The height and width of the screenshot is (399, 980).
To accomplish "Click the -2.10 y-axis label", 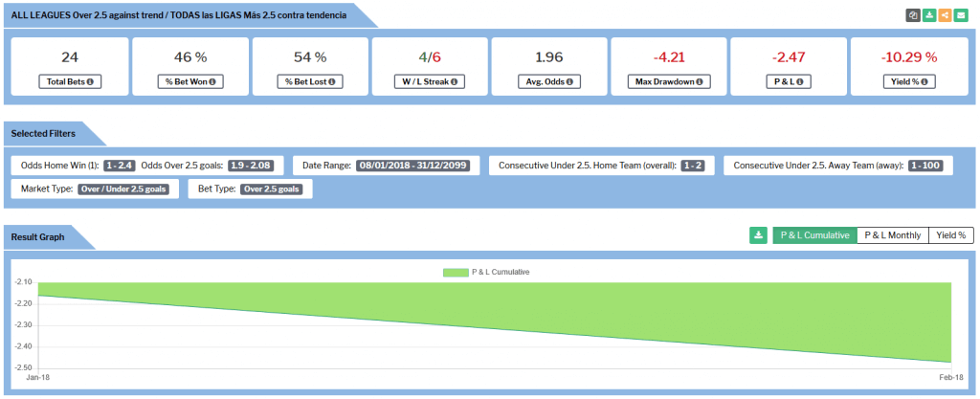I will [23, 282].
